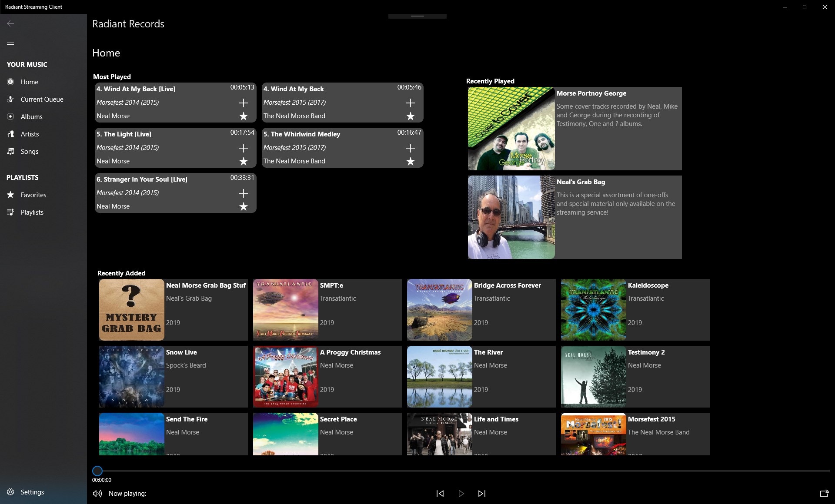Open the Kaleidoscope album thumbnail
Image resolution: width=835 pixels, height=504 pixels.
pos(593,310)
